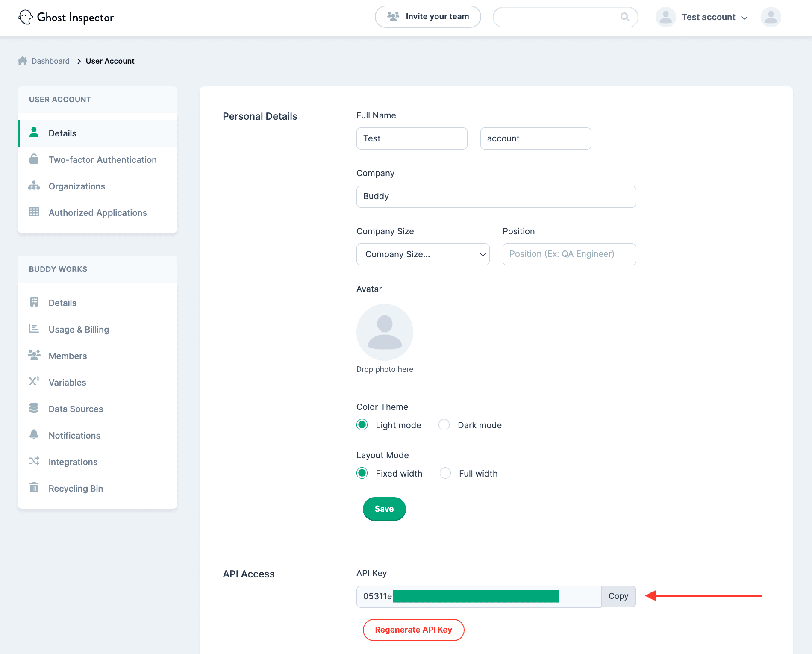812x654 pixels.
Task: Click the trash icon for Recycling Bin
Action: point(34,488)
